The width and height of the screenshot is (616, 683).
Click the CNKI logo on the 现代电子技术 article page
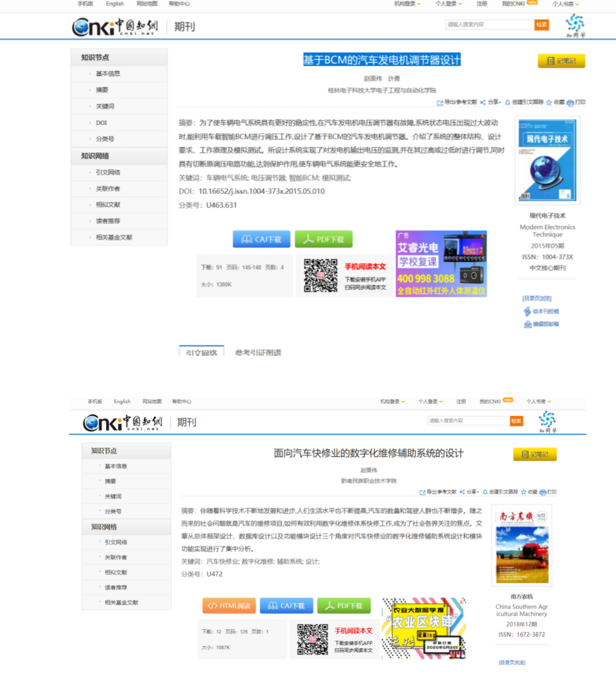pyautogui.click(x=115, y=26)
